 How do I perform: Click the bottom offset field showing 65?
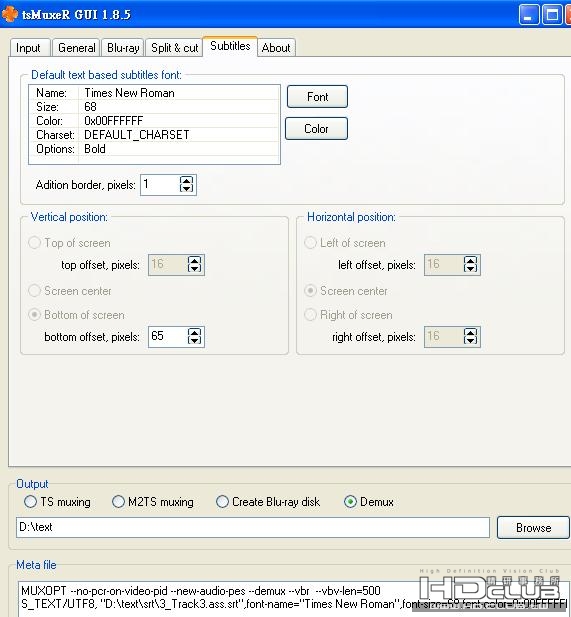click(168, 336)
